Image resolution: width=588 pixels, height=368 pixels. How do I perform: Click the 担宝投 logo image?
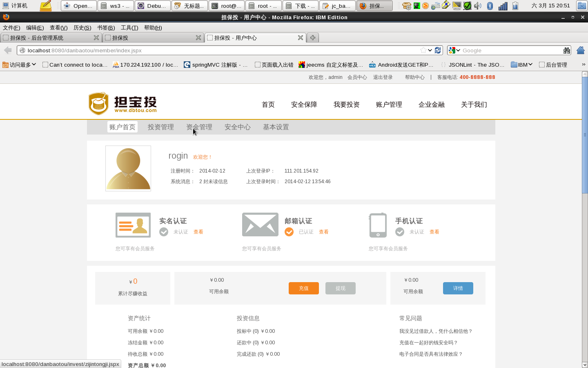pyautogui.click(x=122, y=103)
